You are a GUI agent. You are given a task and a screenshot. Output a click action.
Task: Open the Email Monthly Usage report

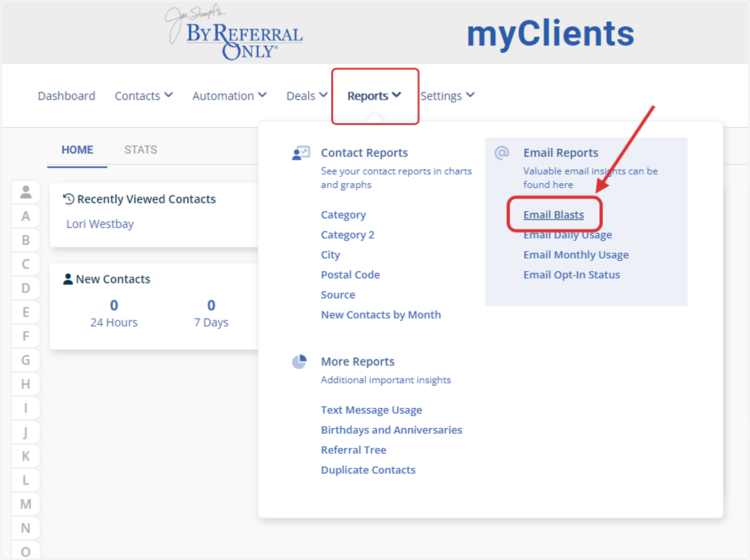[x=576, y=255]
